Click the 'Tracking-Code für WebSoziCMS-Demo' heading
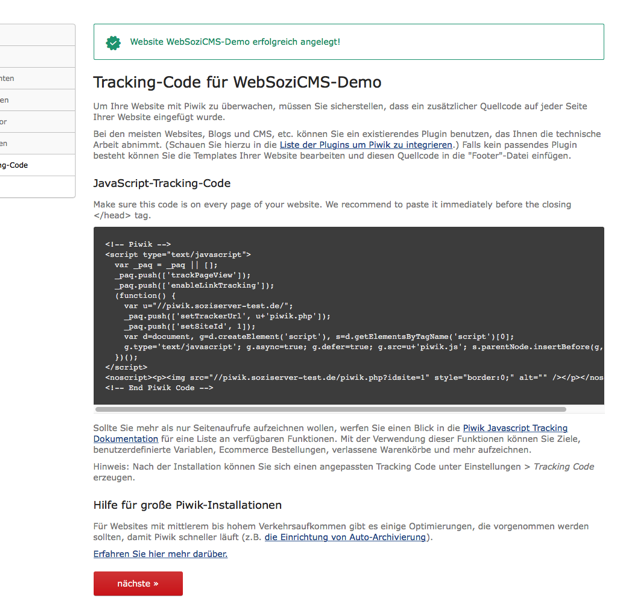This screenshot has height=600, width=634. tap(237, 82)
